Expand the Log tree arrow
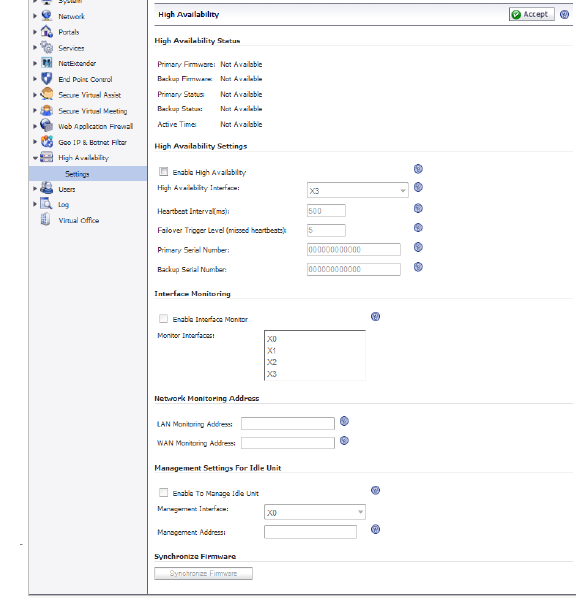Screen dimensions: 576x607 pos(35,204)
